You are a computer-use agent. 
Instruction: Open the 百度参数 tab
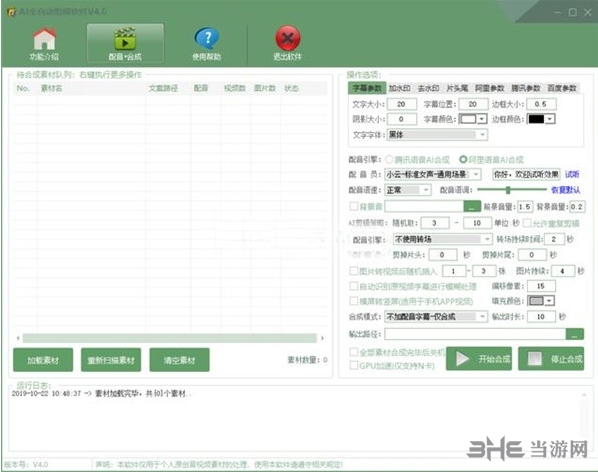tap(562, 88)
